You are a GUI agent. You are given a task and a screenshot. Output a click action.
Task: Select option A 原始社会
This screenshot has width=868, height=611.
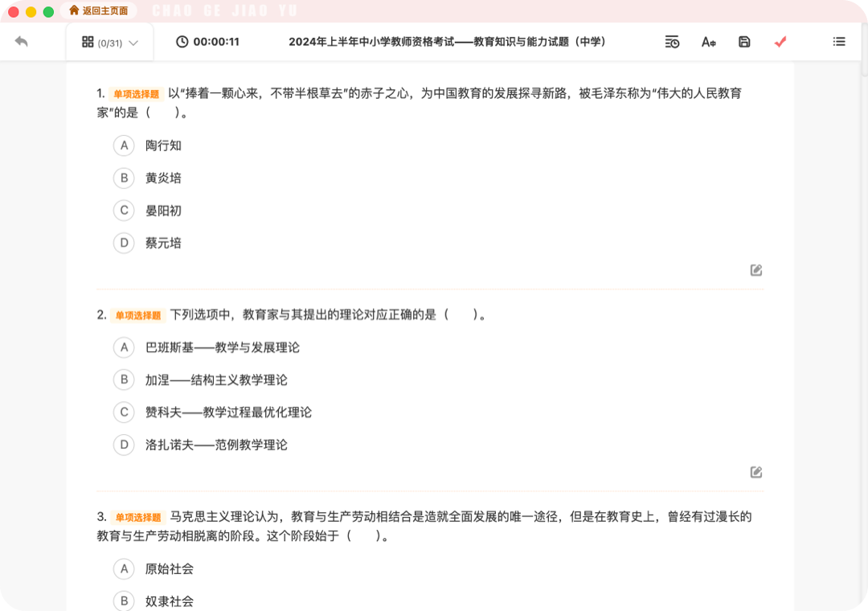click(x=124, y=569)
